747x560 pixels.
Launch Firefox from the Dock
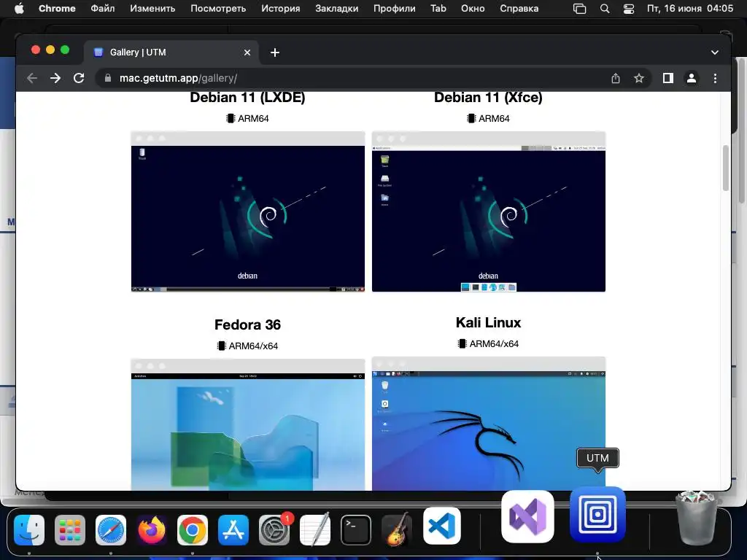[152, 529]
